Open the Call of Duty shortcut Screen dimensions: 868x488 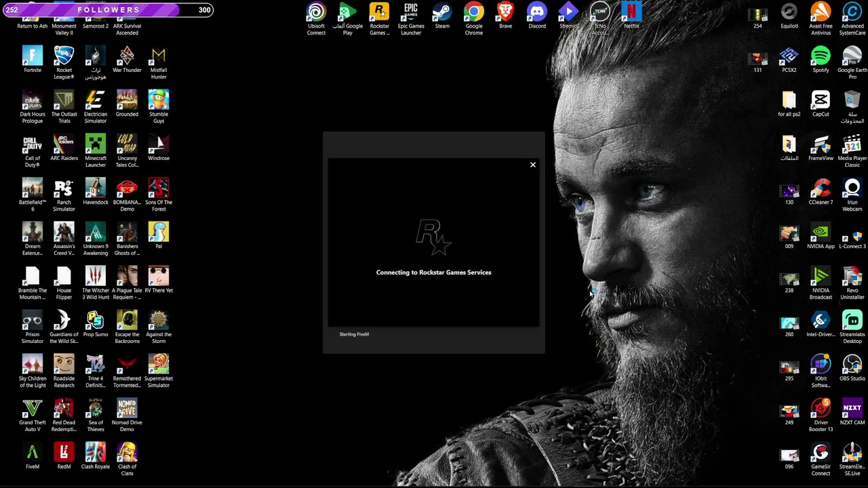[33, 150]
